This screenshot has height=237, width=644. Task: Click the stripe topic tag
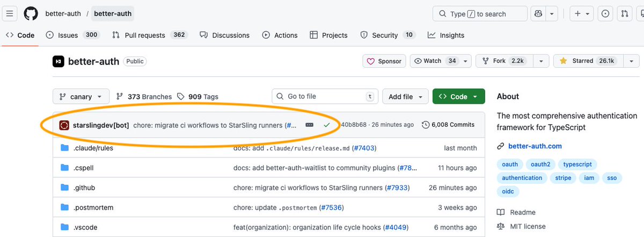coord(563,178)
